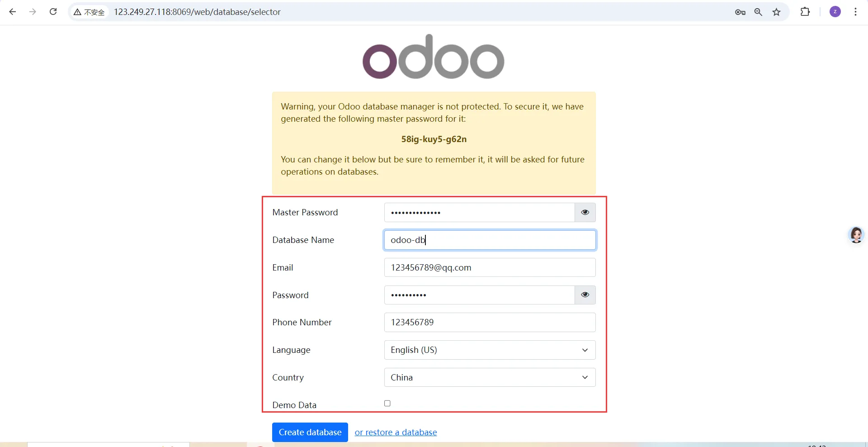Show the Master Password with eye icon

point(585,212)
